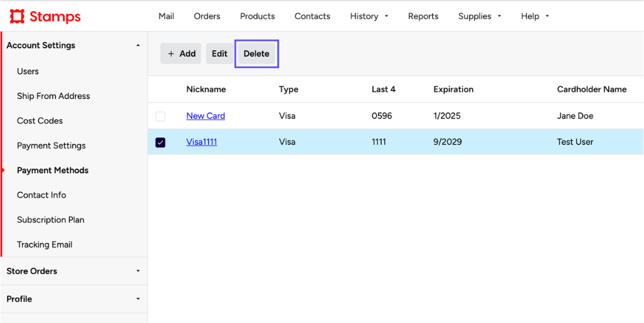This screenshot has width=644, height=323.
Task: Click Visa type in Visa1111 row
Action: [x=287, y=142]
